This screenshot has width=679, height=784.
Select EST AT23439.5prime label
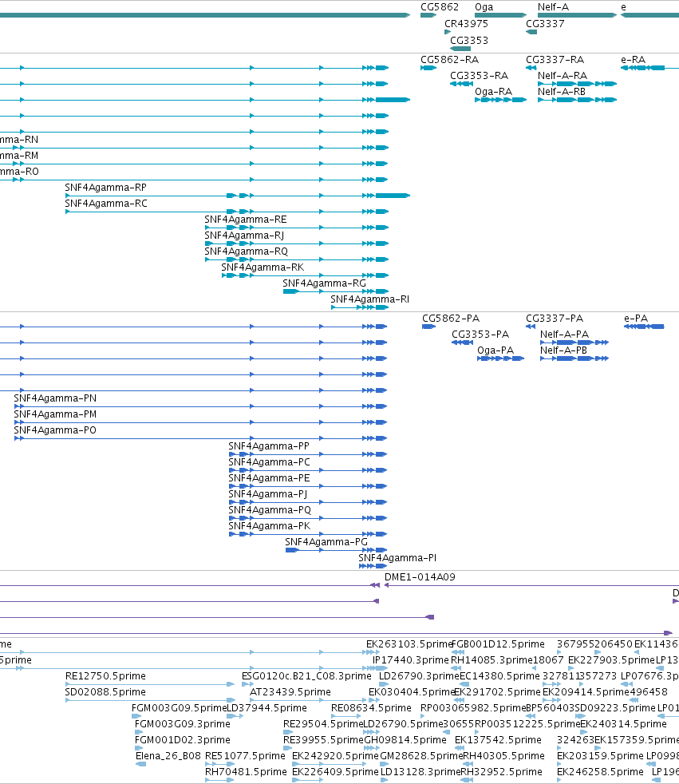290,692
